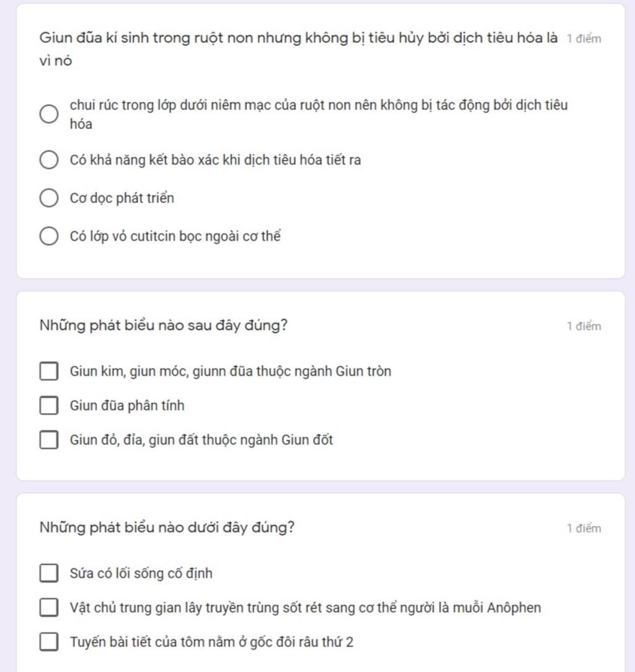Tick the 'Giun đũa phân tính' checkbox

point(49,405)
